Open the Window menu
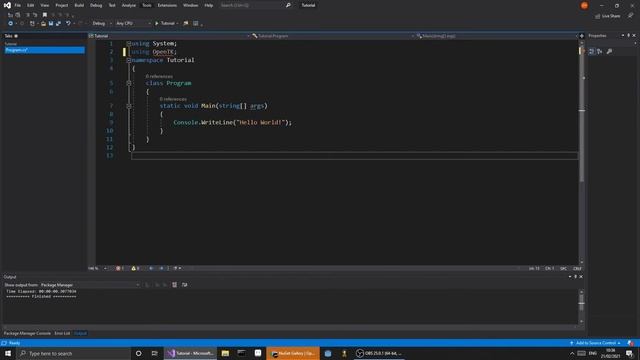This screenshot has height=360, width=640. (x=191, y=5)
